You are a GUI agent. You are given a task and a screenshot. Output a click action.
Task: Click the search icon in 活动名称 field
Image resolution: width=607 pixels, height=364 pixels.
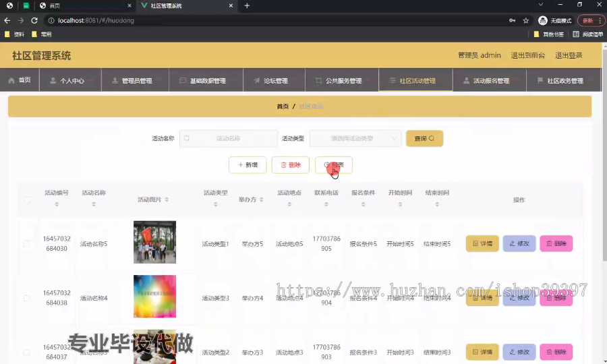coord(187,138)
